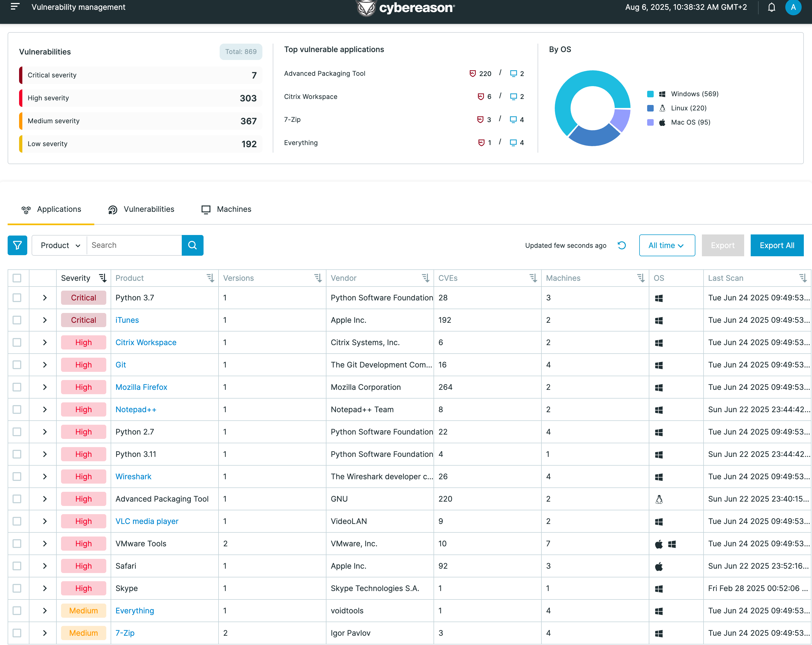Open the All time range dropdown
The width and height of the screenshot is (812, 645).
(x=666, y=245)
